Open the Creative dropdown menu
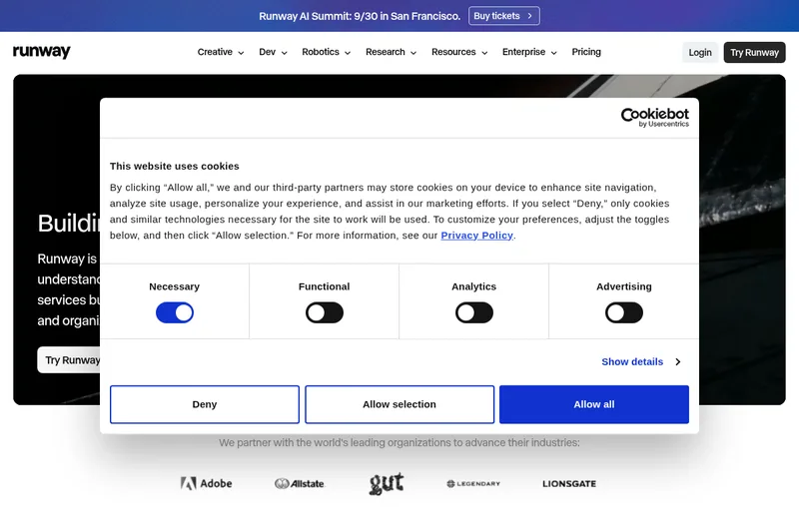 coord(221,52)
